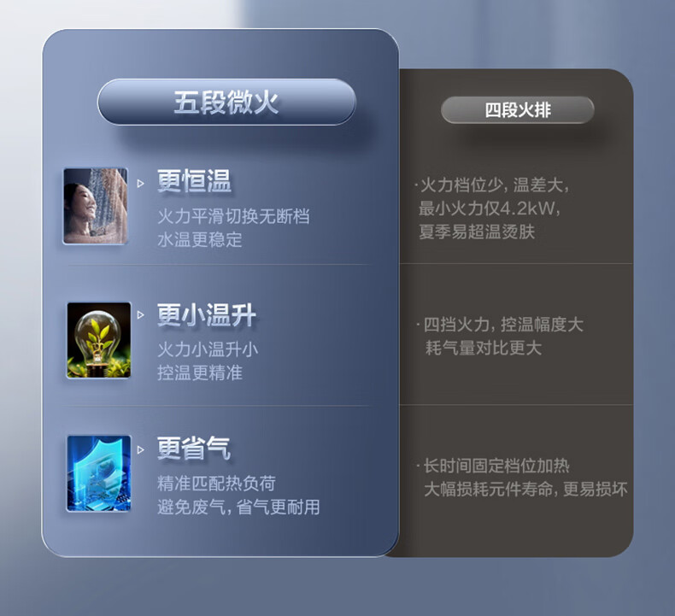Click the text 最小火力仅4.2kW
This screenshot has width=675, height=616.
(490, 208)
